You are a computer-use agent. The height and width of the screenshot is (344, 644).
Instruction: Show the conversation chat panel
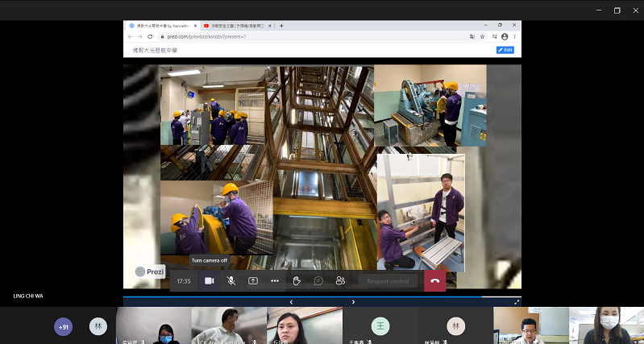tap(318, 281)
